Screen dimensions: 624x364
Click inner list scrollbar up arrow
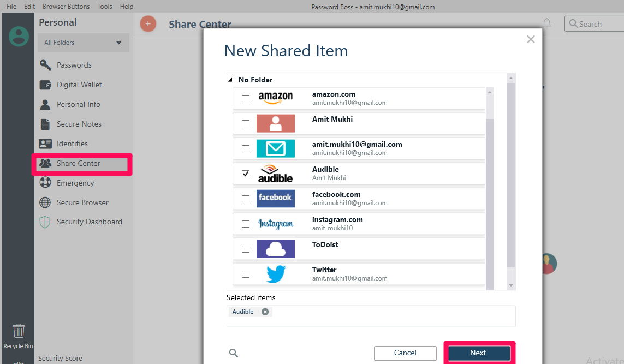[490, 92]
